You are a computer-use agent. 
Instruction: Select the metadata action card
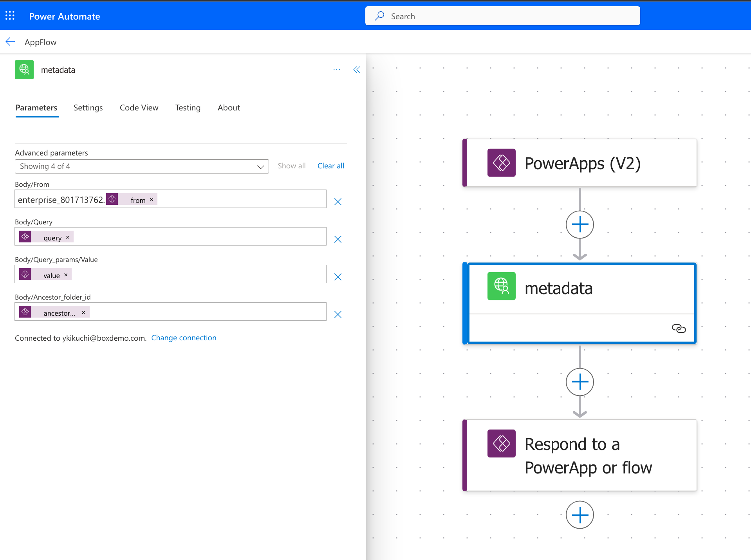tap(579, 303)
